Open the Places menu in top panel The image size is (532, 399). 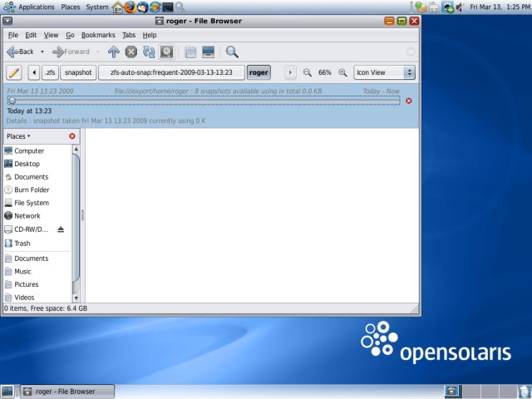[70, 7]
